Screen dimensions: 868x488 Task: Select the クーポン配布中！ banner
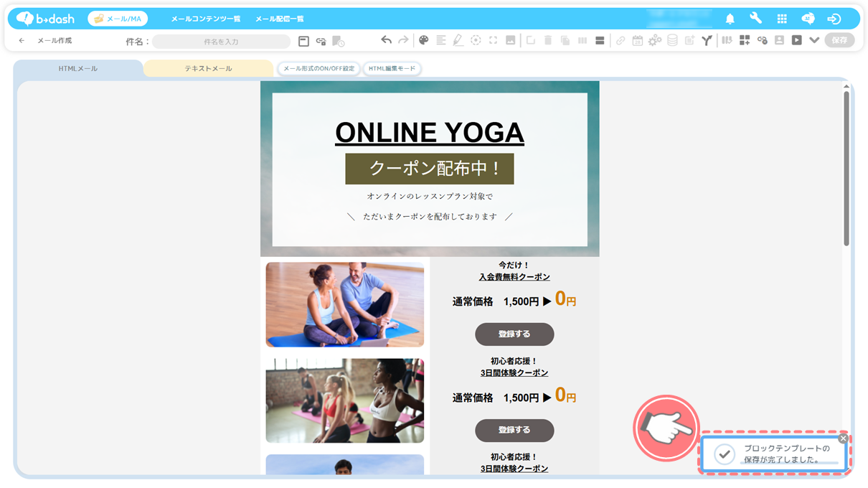point(430,169)
